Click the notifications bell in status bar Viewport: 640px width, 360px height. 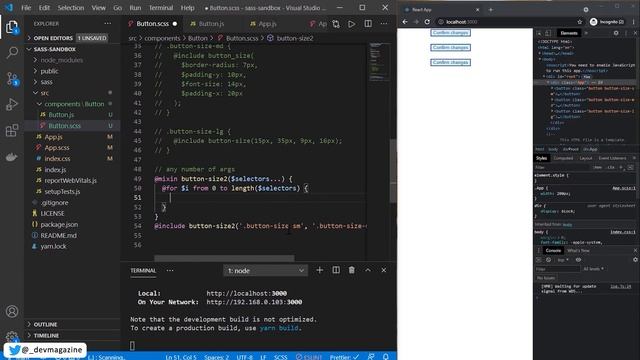pyautogui.click(x=386, y=357)
